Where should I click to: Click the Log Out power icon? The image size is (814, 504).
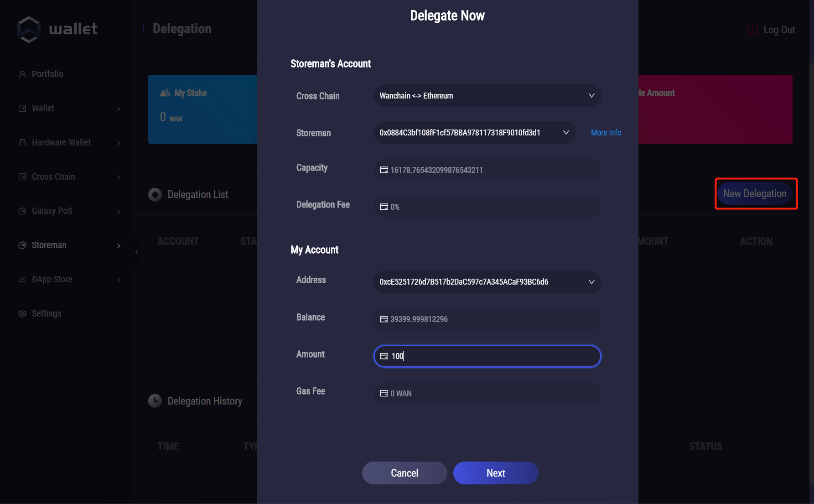point(752,30)
